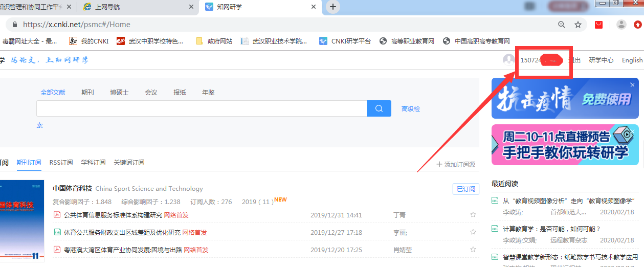Open a new browser tab with plus

(x=333, y=7)
